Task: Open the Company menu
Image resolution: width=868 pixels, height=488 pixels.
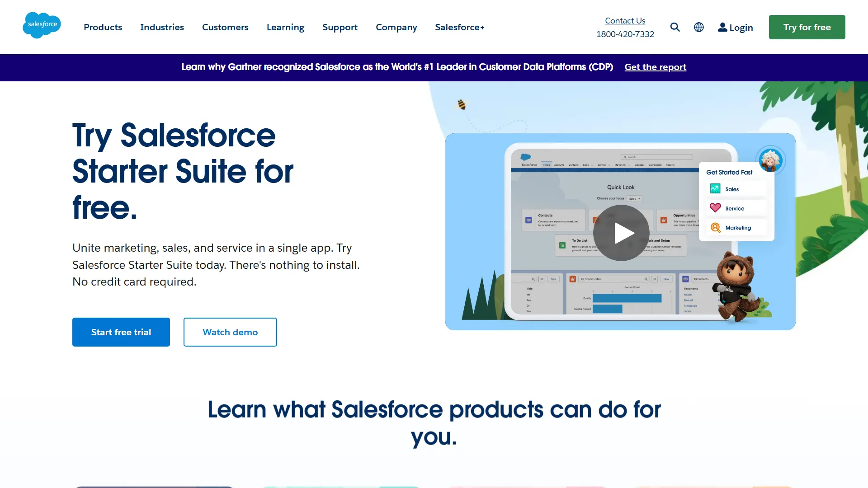Action: coord(396,27)
